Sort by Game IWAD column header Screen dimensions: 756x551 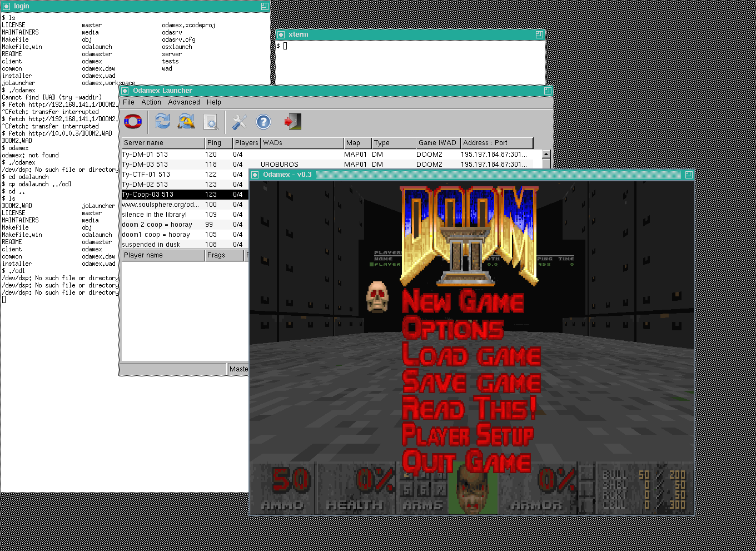click(439, 143)
